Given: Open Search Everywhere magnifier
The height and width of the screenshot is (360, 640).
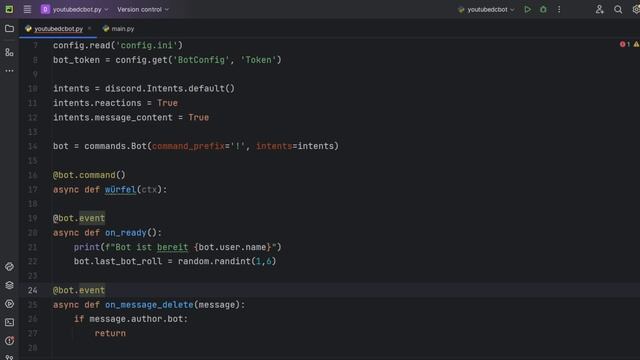Looking at the screenshot, I should pos(618,9).
